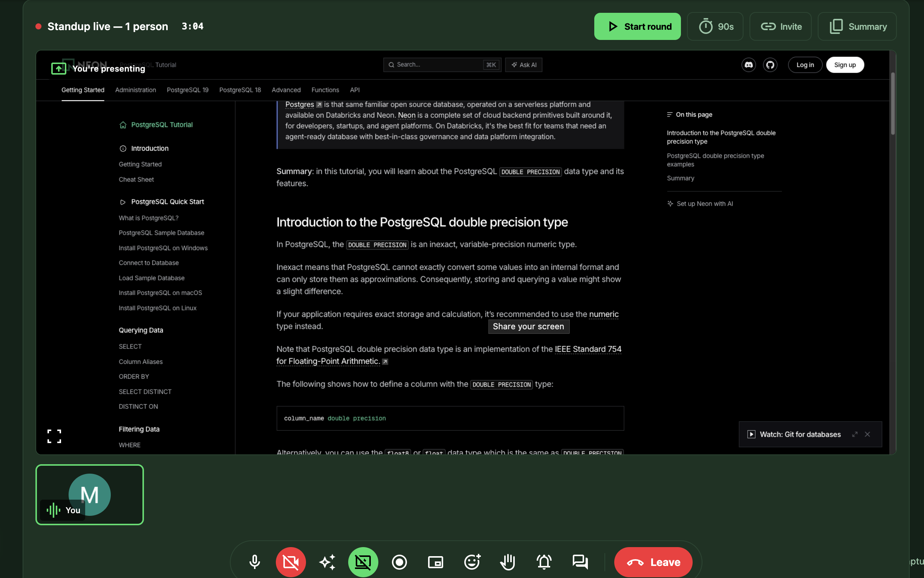Viewport: 924px width, 578px height.
Task: Expand the Git for databases video widget
Action: (x=854, y=434)
